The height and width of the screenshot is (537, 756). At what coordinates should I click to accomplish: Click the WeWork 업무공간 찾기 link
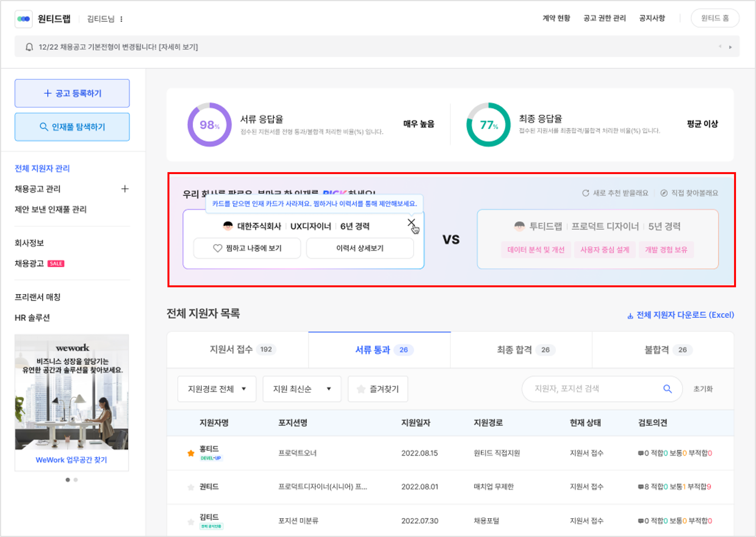point(71,460)
